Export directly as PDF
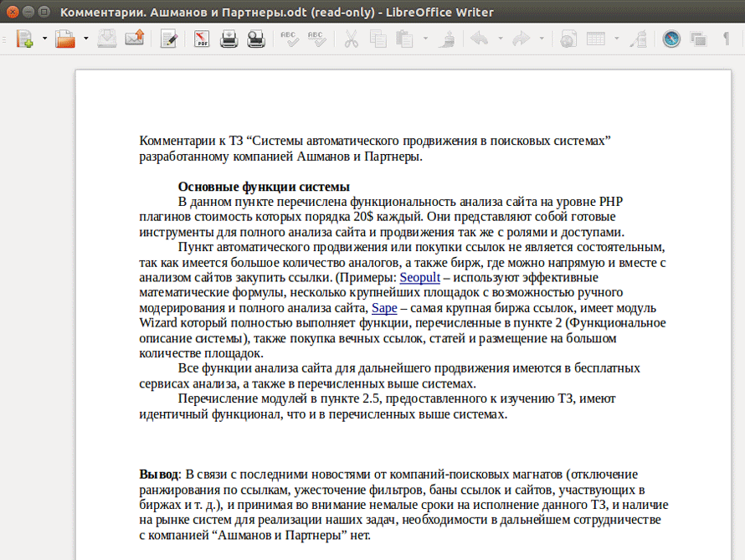Image resolution: width=745 pixels, height=560 pixels. pos(202,39)
